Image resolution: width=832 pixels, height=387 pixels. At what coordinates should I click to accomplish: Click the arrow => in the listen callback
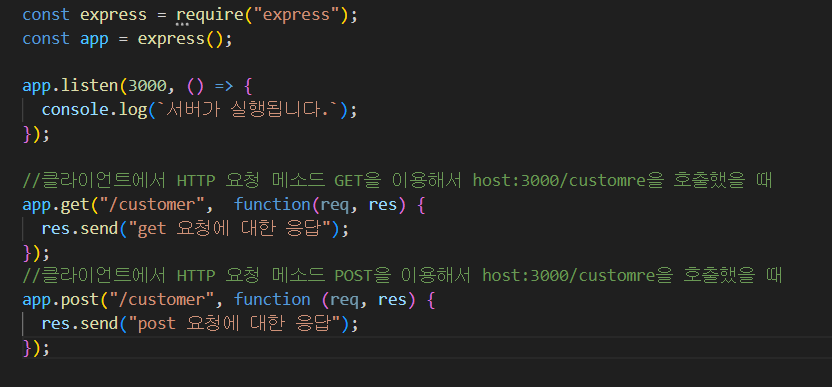(223, 86)
